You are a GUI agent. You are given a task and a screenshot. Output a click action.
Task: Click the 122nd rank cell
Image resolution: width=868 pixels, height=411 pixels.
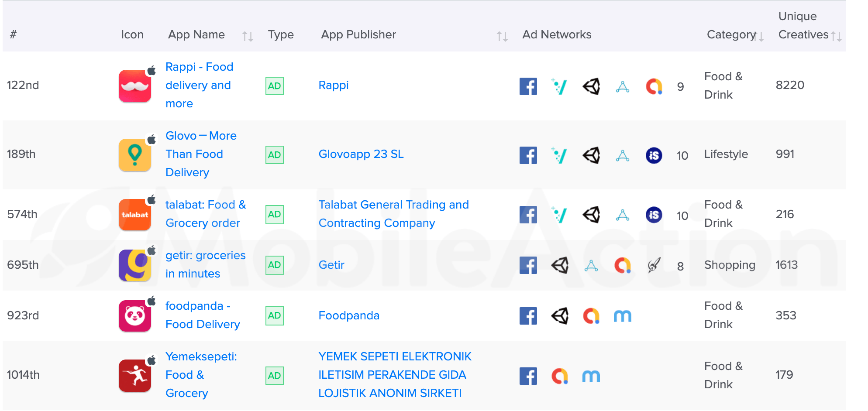click(x=23, y=85)
